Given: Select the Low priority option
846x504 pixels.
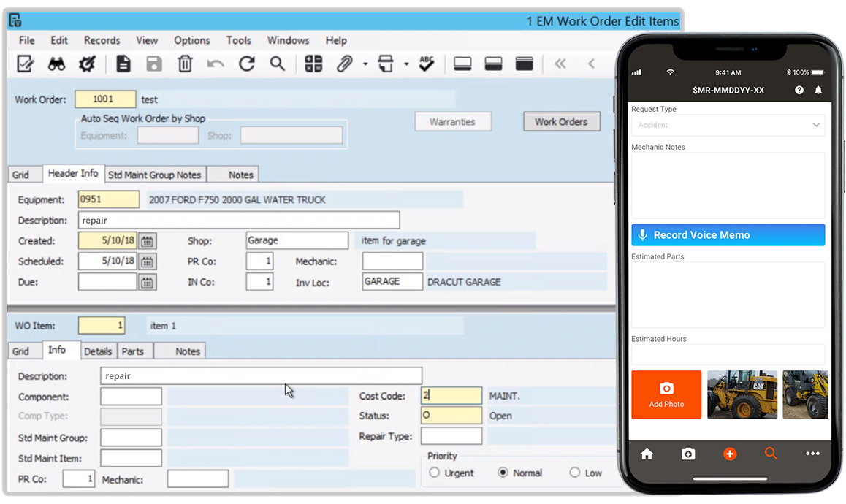Looking at the screenshot, I should coord(574,473).
